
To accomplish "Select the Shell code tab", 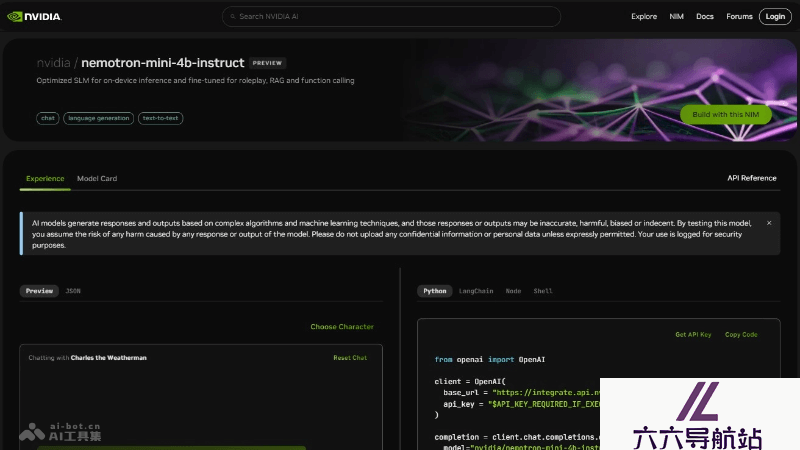I will click(x=543, y=291).
